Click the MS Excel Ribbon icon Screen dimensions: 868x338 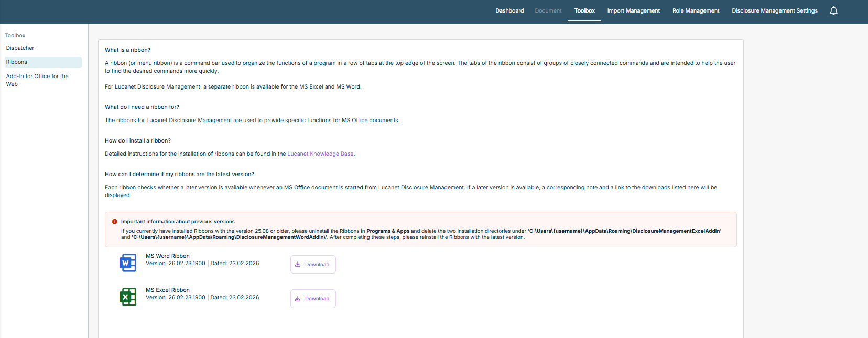[x=127, y=297]
